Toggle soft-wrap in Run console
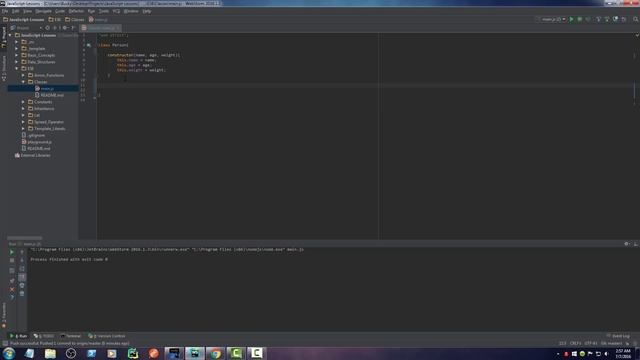The width and height of the screenshot is (640, 360). click(22, 269)
